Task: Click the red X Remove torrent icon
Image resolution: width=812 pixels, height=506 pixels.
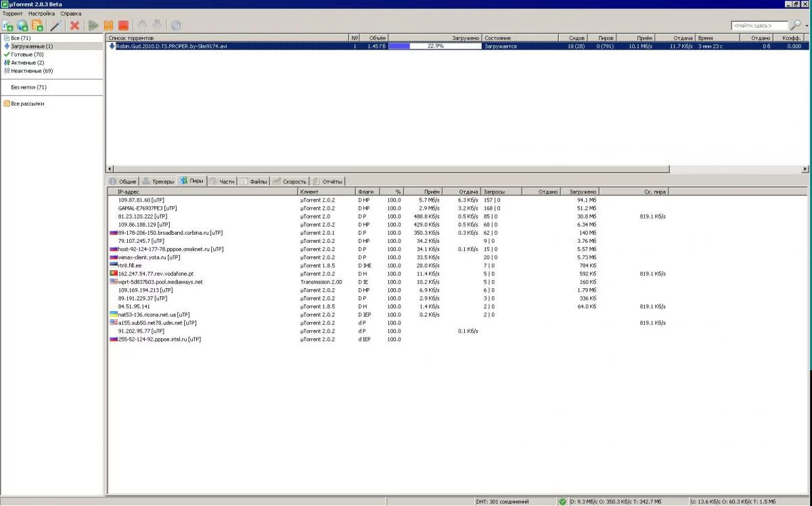Action: tap(75, 26)
